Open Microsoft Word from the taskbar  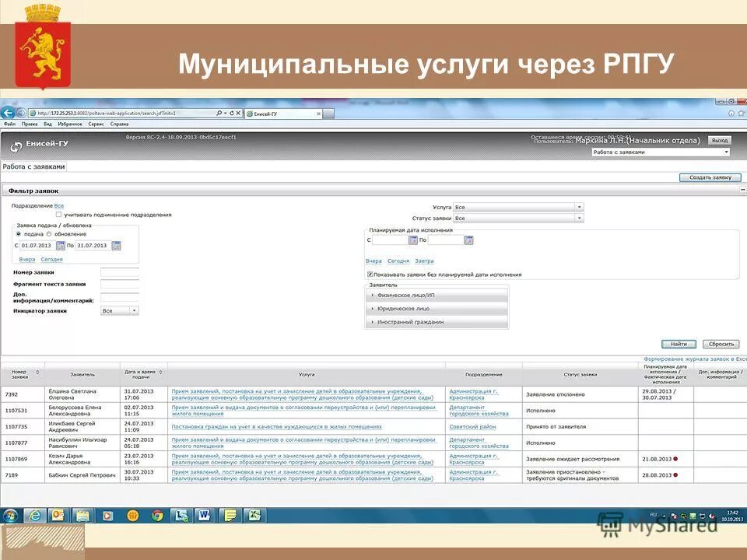tap(205, 515)
